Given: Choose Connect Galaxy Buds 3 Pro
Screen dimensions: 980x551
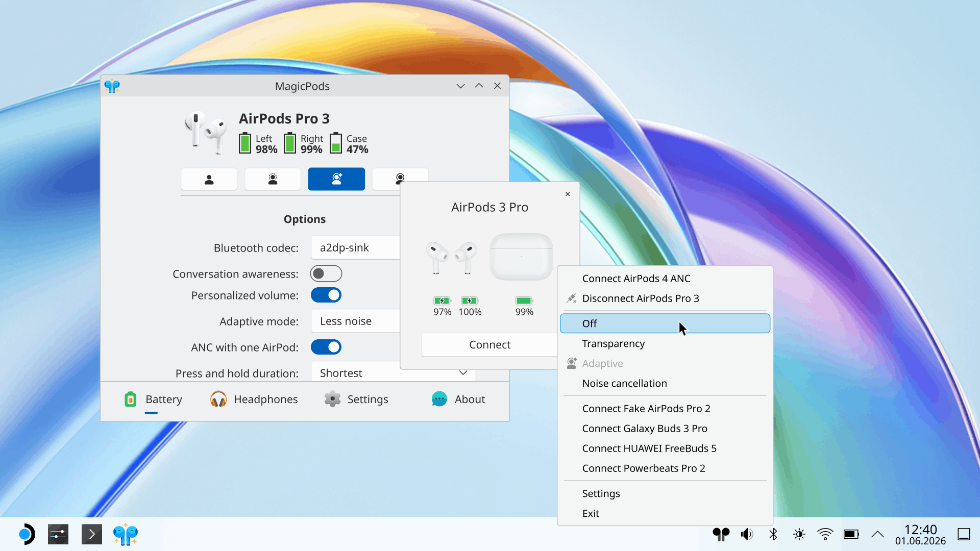Looking at the screenshot, I should pos(665,429).
